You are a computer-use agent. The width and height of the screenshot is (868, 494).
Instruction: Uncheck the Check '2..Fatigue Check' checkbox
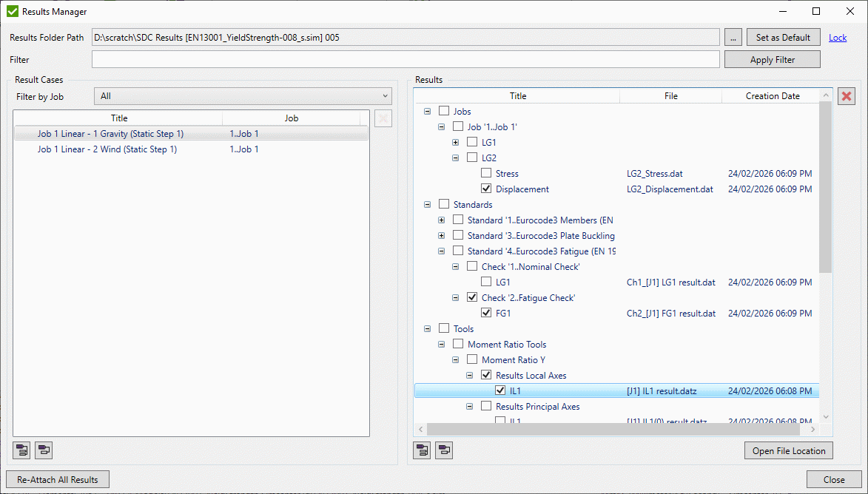point(472,297)
